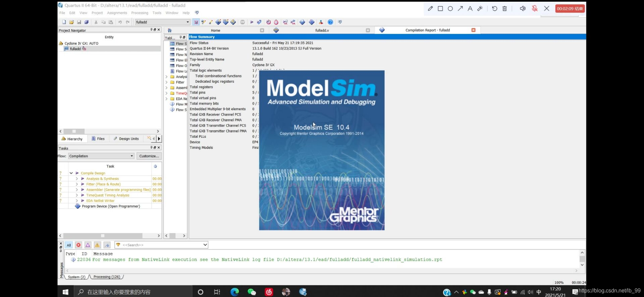Click the Windows taskbar search box
Image resolution: width=644 pixels, height=297 pixels.
[132, 292]
